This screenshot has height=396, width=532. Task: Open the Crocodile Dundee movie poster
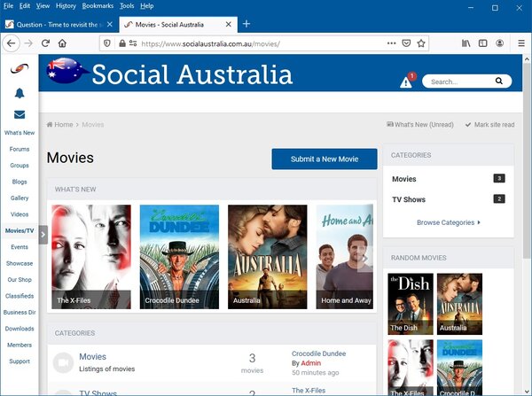click(x=179, y=257)
